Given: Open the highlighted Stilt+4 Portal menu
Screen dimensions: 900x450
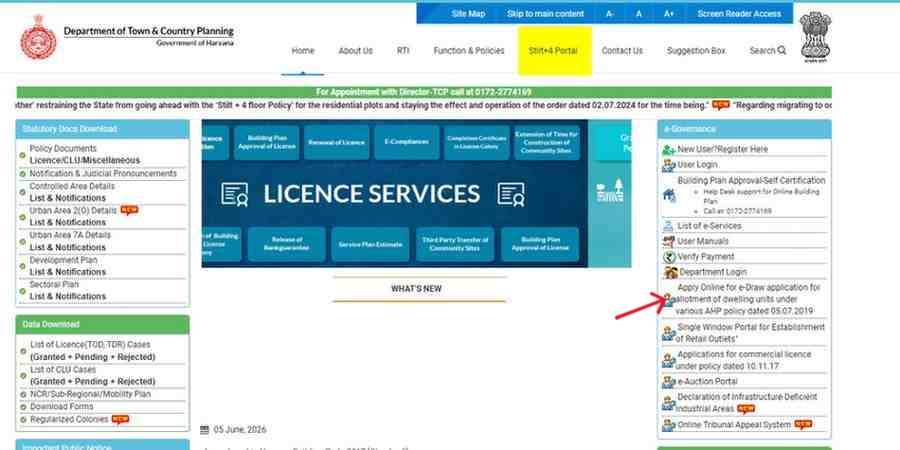Looking at the screenshot, I should click(554, 51).
